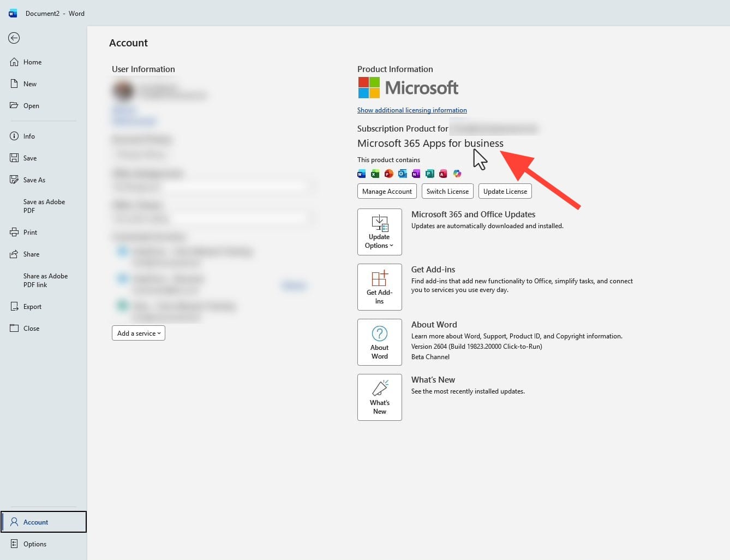
Task: Click the OneNote icon
Action: pos(416,174)
